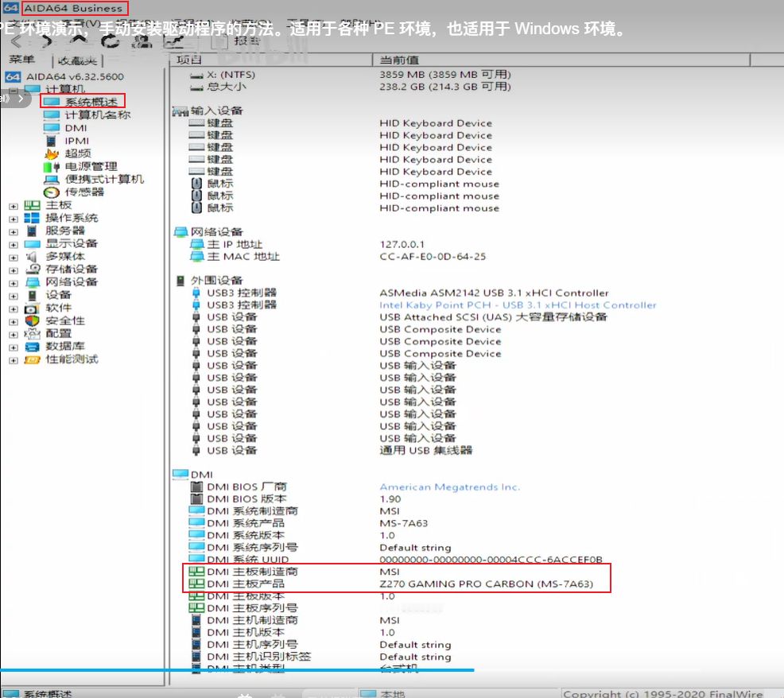This screenshot has width=784, height=698.
Task: Click the 输入设备 section header
Action: click(217, 111)
